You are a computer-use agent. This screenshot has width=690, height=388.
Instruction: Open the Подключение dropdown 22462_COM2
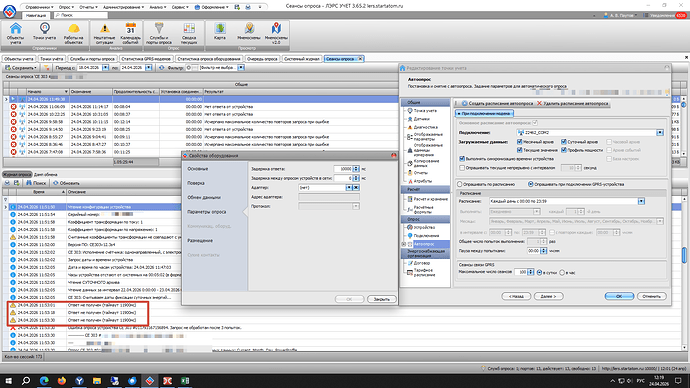[660, 132]
